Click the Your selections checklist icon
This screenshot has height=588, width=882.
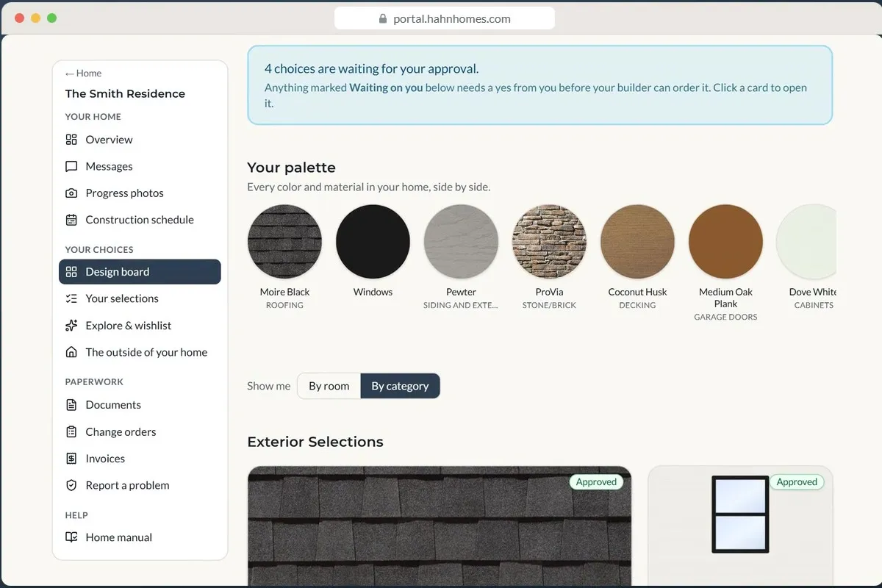pos(71,298)
